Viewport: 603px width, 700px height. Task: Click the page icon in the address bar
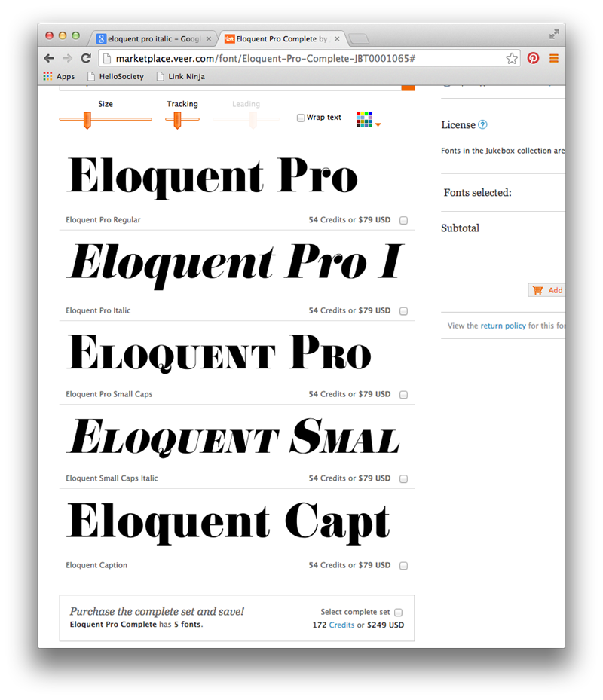pos(106,59)
